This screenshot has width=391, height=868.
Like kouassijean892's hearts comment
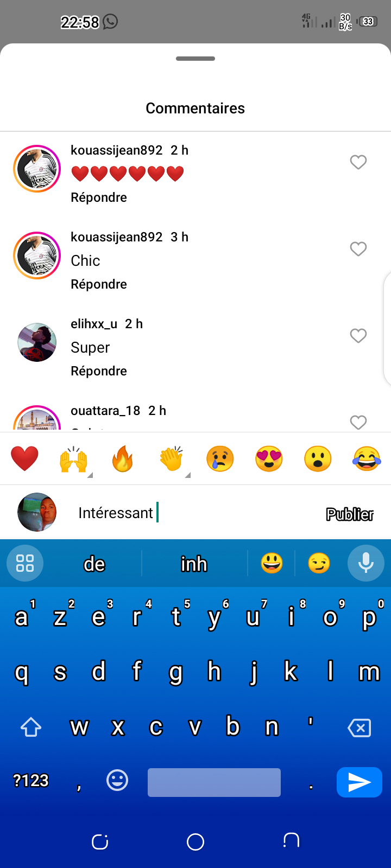point(358,162)
